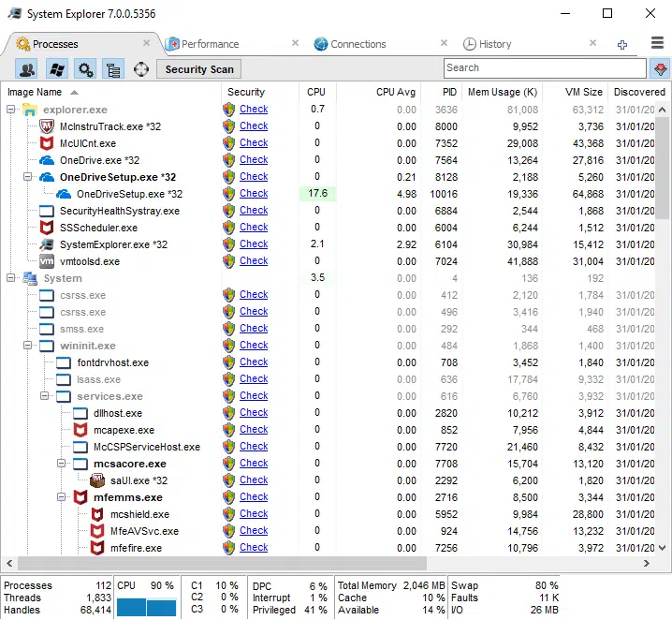Click the Windows logo filter icon

point(56,69)
